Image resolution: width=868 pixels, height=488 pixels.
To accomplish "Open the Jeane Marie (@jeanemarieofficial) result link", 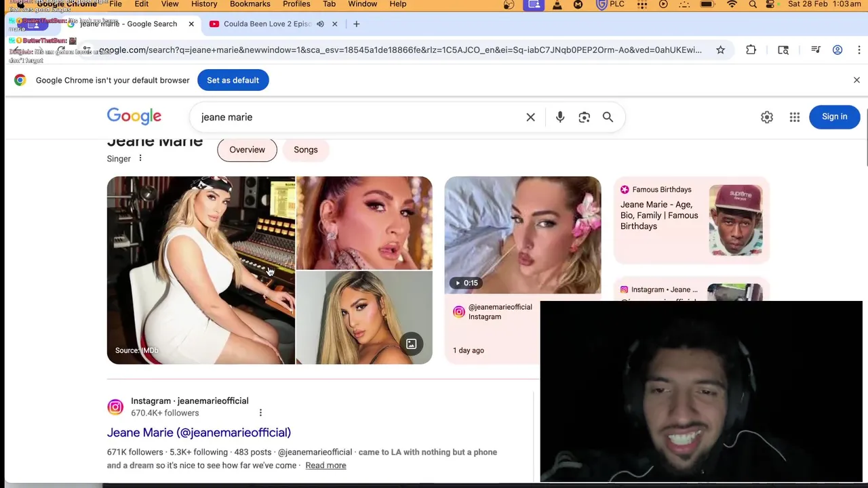I will pyautogui.click(x=199, y=432).
